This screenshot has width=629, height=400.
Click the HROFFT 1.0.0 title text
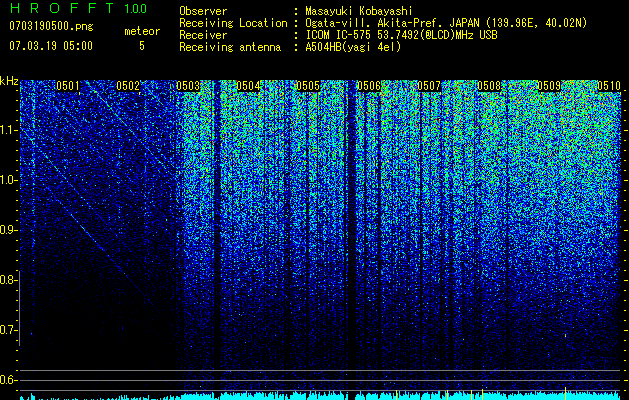78,8
